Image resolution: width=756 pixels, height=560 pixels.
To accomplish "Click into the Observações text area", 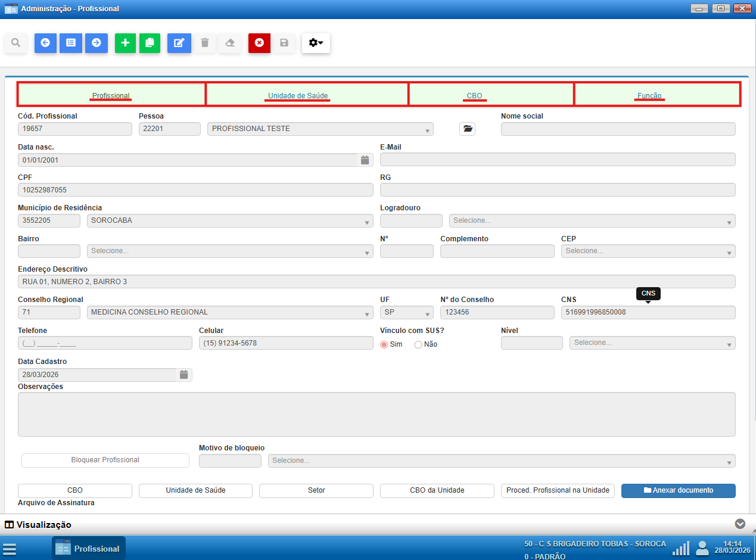I will [377, 414].
